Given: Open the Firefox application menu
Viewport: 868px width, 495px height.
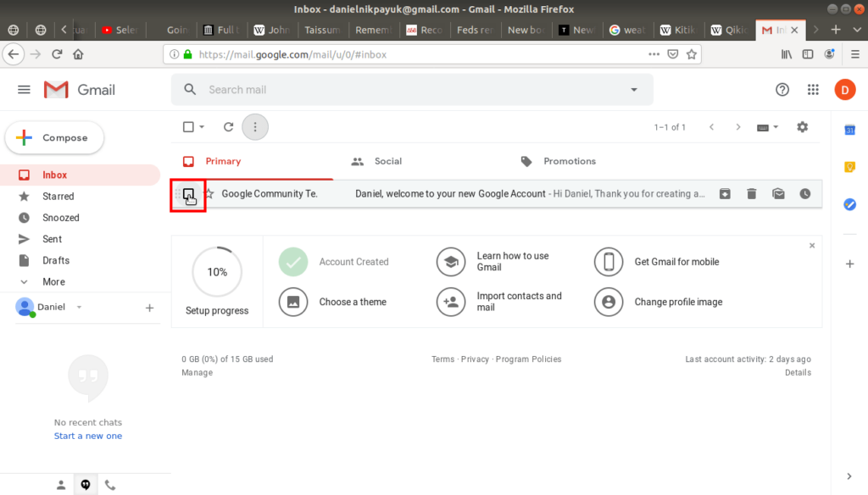Looking at the screenshot, I should [855, 54].
